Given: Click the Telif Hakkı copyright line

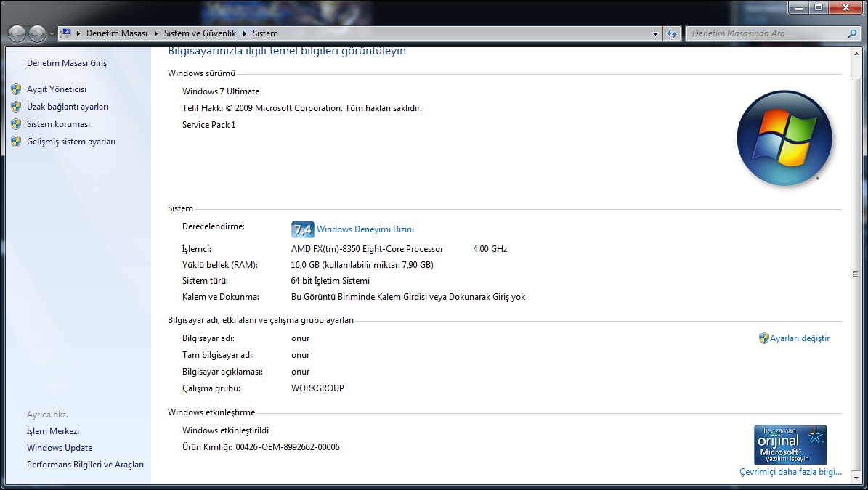Looking at the screenshot, I should (302, 108).
